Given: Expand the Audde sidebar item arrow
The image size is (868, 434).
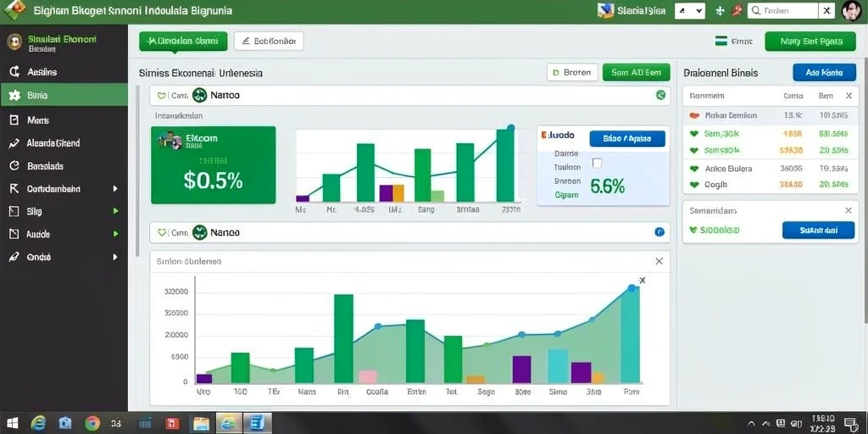Looking at the screenshot, I should (115, 234).
